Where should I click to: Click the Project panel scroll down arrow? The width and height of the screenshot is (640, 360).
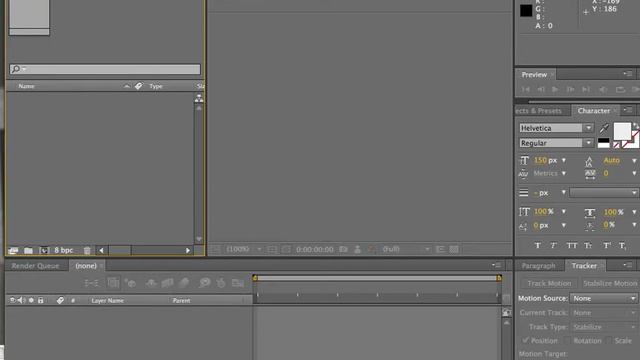pos(199,239)
